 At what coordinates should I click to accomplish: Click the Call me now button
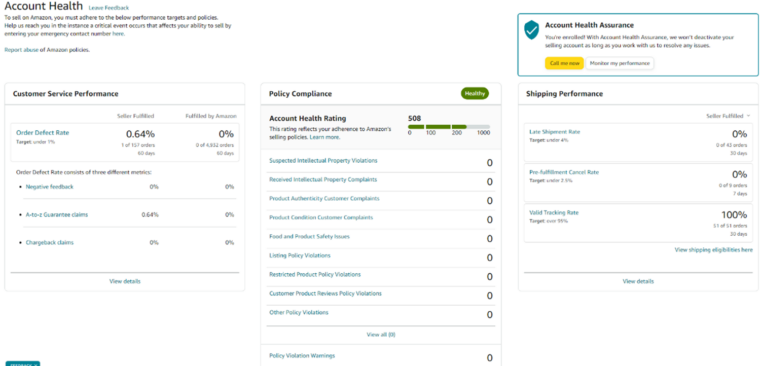pos(564,63)
